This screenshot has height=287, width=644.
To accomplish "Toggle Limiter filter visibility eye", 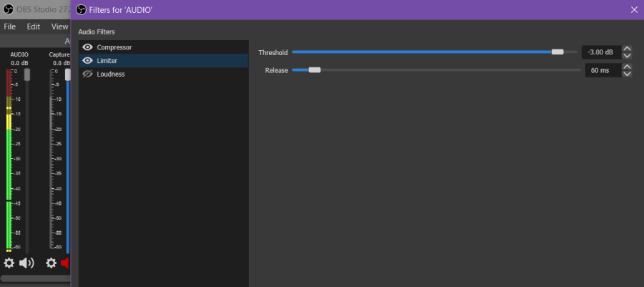I will [88, 61].
